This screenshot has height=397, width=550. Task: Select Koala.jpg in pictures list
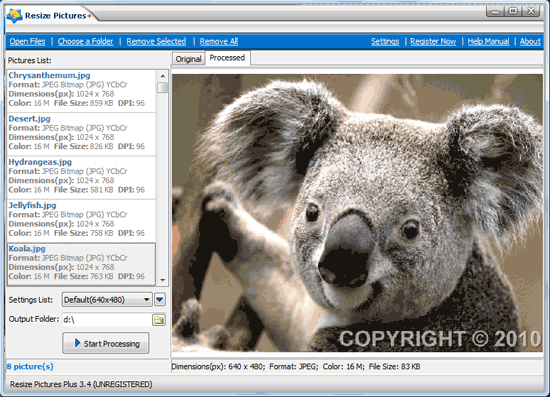tap(81, 264)
